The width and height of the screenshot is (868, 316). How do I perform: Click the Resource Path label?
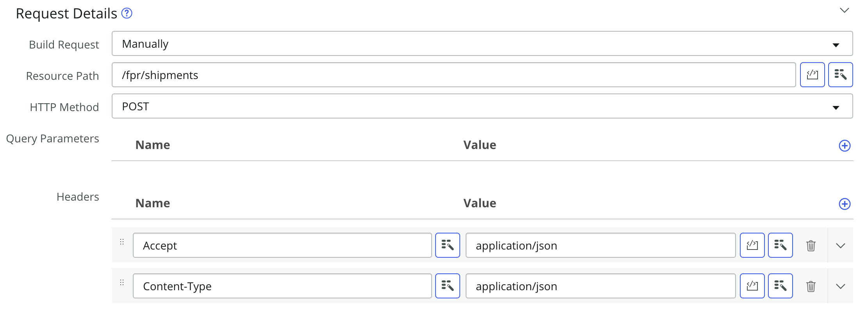tap(63, 76)
